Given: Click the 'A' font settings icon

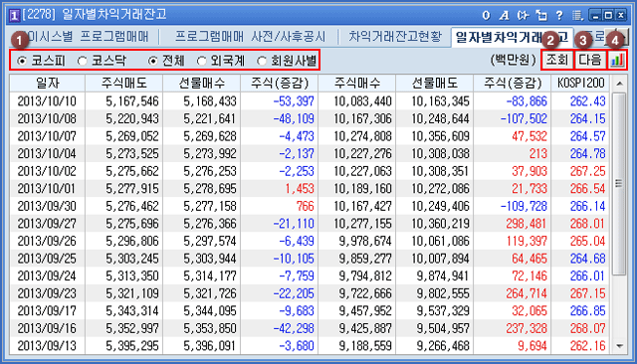Looking at the screenshot, I should (505, 16).
